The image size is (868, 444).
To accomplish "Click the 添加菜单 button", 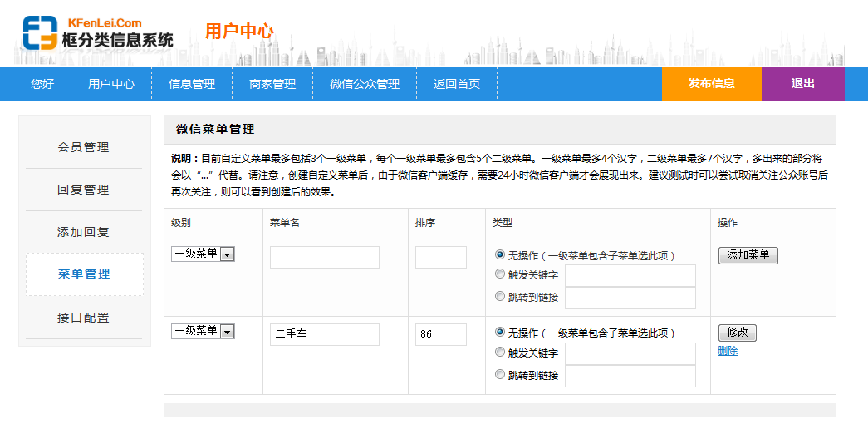I will 748,255.
